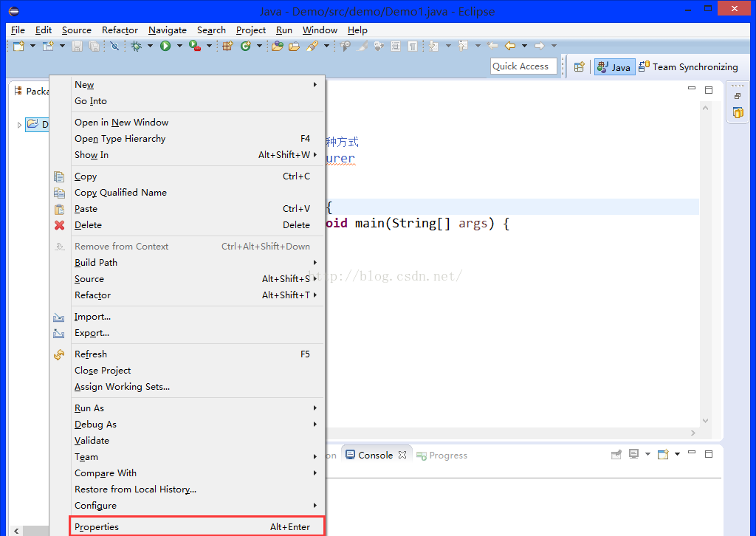Click Package Explorer scroll left arrow
The image size is (756, 536).
[16, 531]
